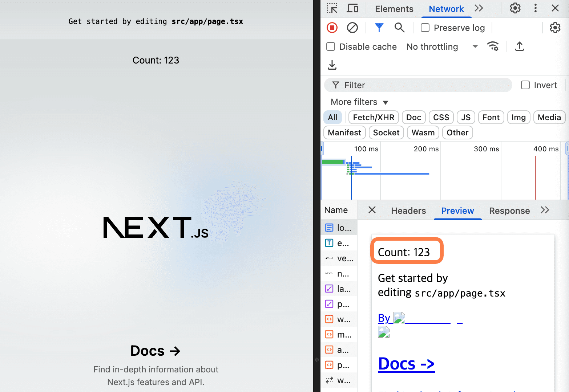
Task: Click the export HAR download icon
Action: [332, 65]
